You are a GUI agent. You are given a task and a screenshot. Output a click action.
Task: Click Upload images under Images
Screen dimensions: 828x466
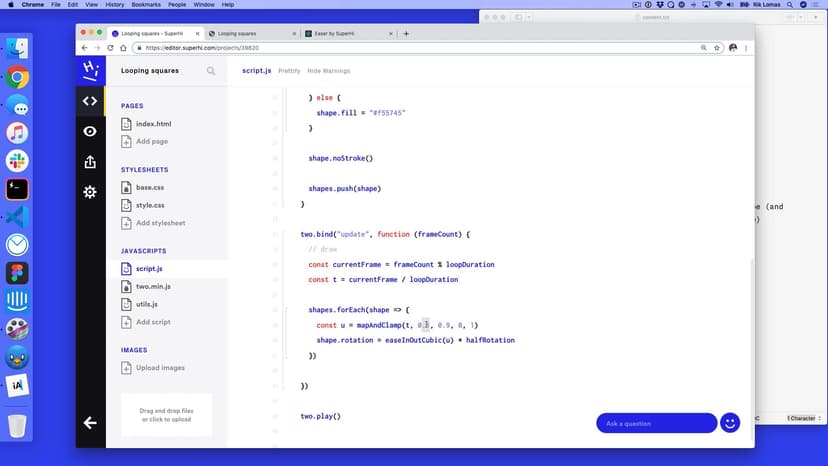160,368
